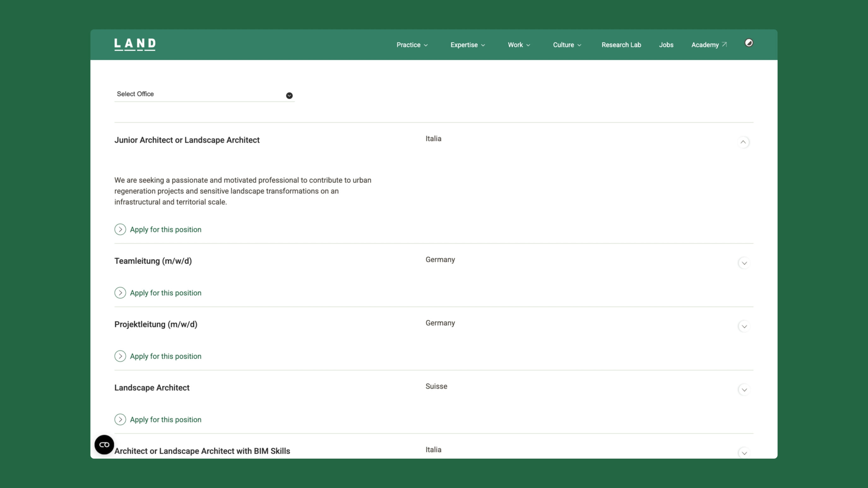The width and height of the screenshot is (868, 488).
Task: Apply for the Teamleitung position
Action: coord(165,293)
